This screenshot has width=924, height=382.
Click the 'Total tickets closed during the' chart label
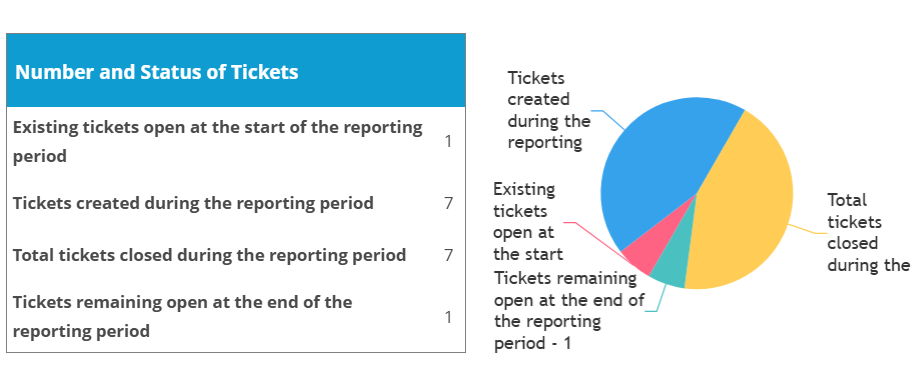[x=868, y=232]
